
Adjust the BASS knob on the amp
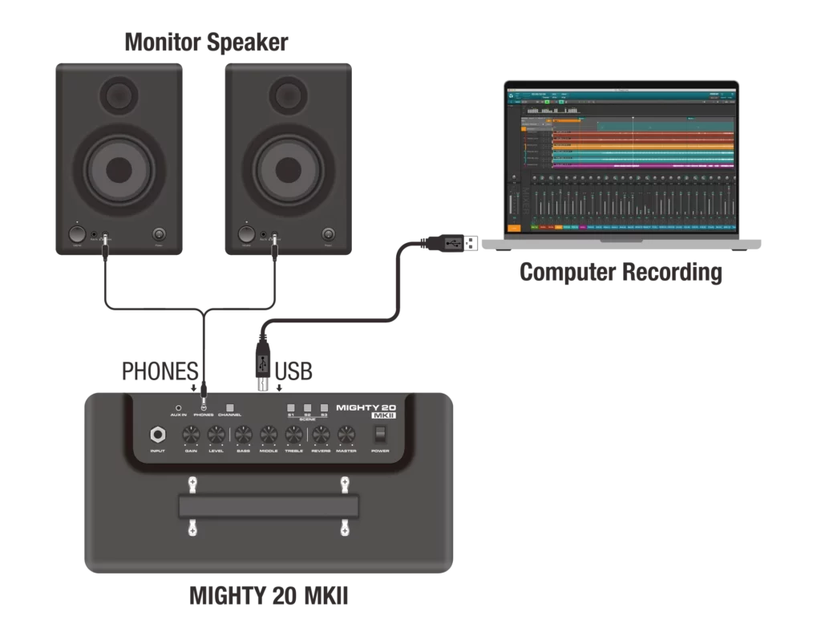244,435
